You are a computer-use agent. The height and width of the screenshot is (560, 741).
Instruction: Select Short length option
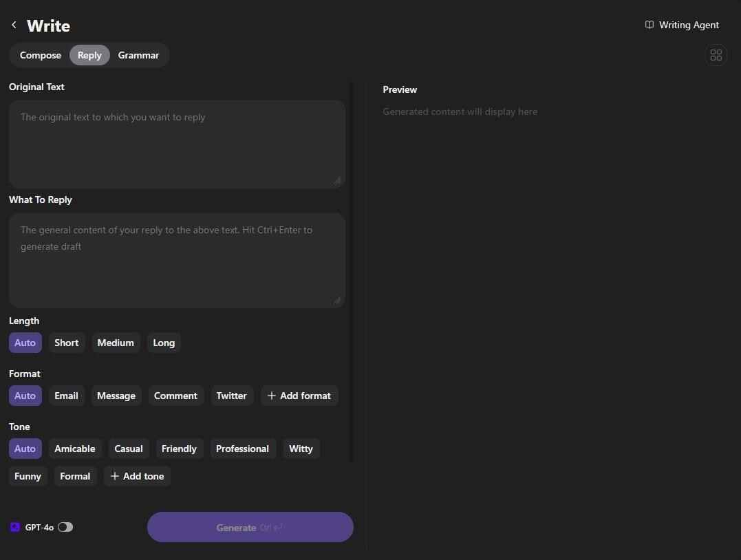tap(66, 342)
